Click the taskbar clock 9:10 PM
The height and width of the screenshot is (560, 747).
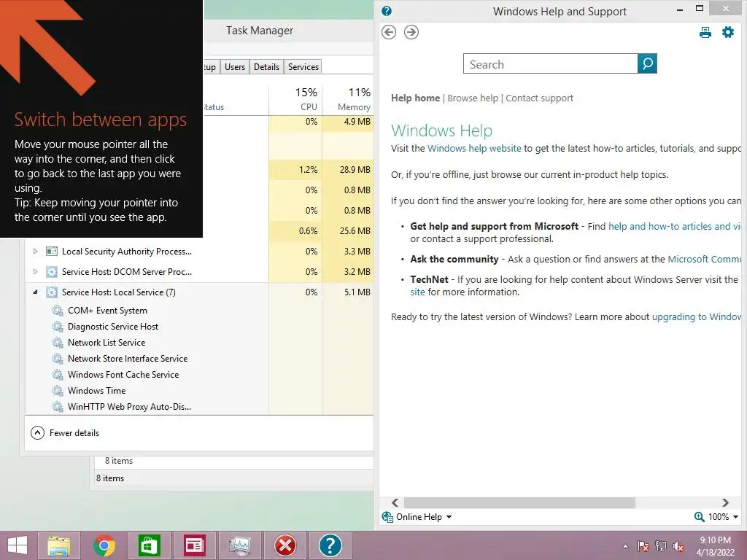715,540
